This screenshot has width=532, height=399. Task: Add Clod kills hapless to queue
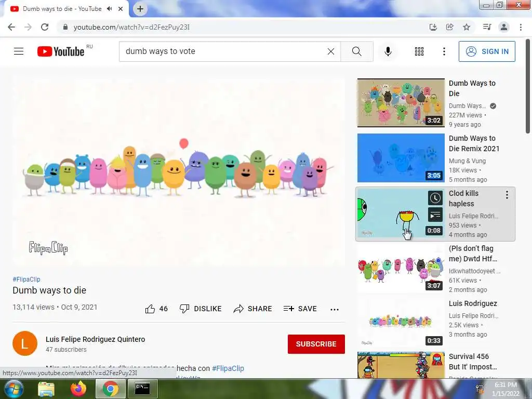[x=435, y=215]
